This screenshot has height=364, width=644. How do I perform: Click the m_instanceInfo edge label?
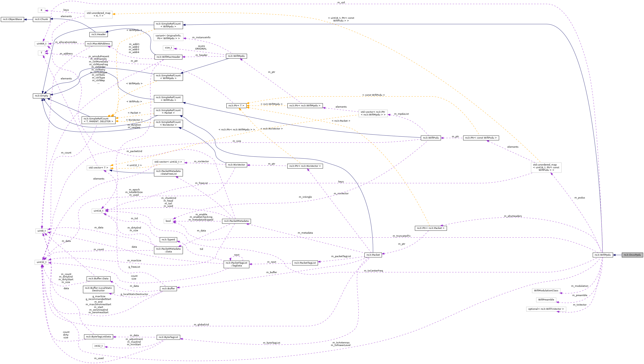(201, 38)
